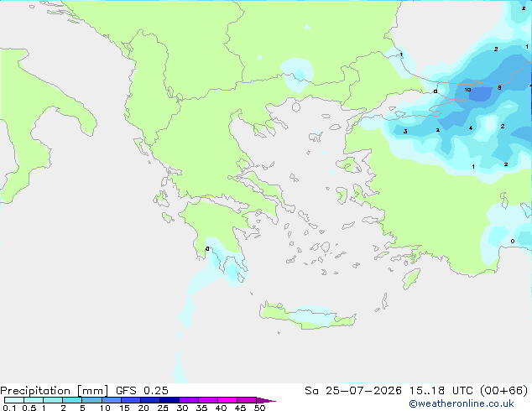Click the legend label "5"

(82, 408)
